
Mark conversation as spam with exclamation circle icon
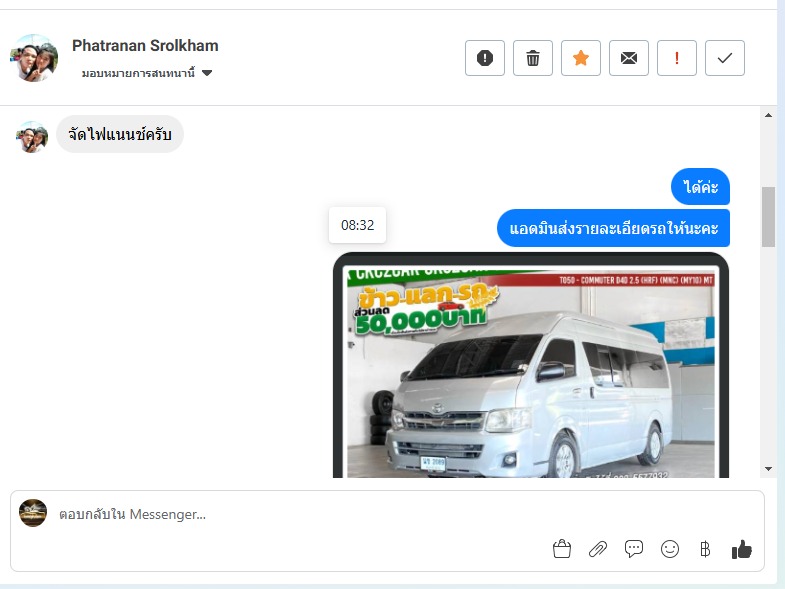(x=485, y=58)
